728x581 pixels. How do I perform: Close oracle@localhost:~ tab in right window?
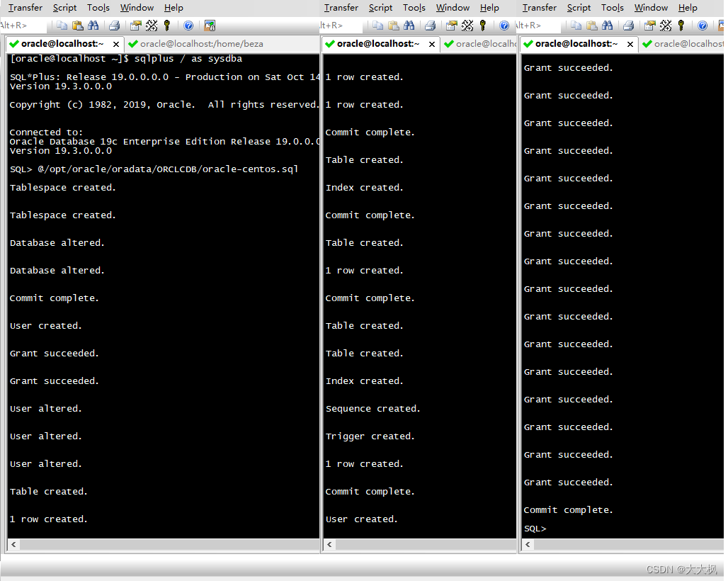pos(630,44)
